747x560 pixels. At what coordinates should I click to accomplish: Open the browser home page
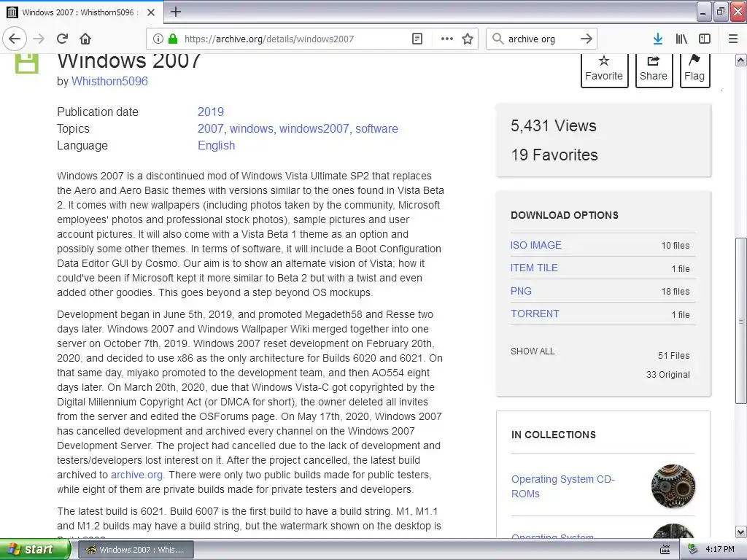pos(85,39)
